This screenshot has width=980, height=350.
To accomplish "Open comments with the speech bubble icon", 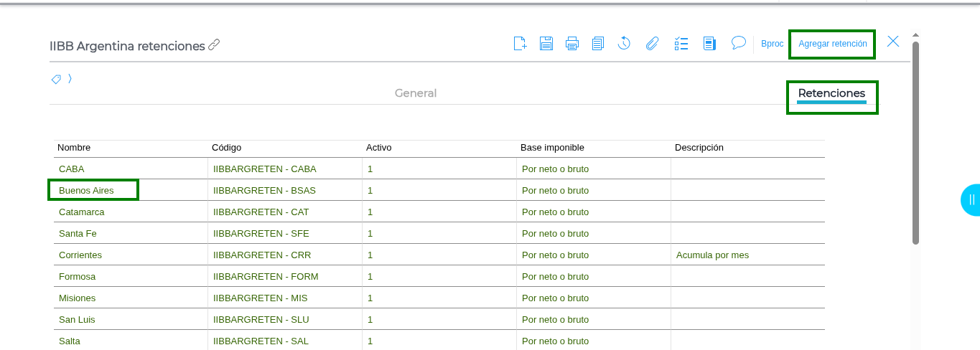I will pyautogui.click(x=739, y=43).
